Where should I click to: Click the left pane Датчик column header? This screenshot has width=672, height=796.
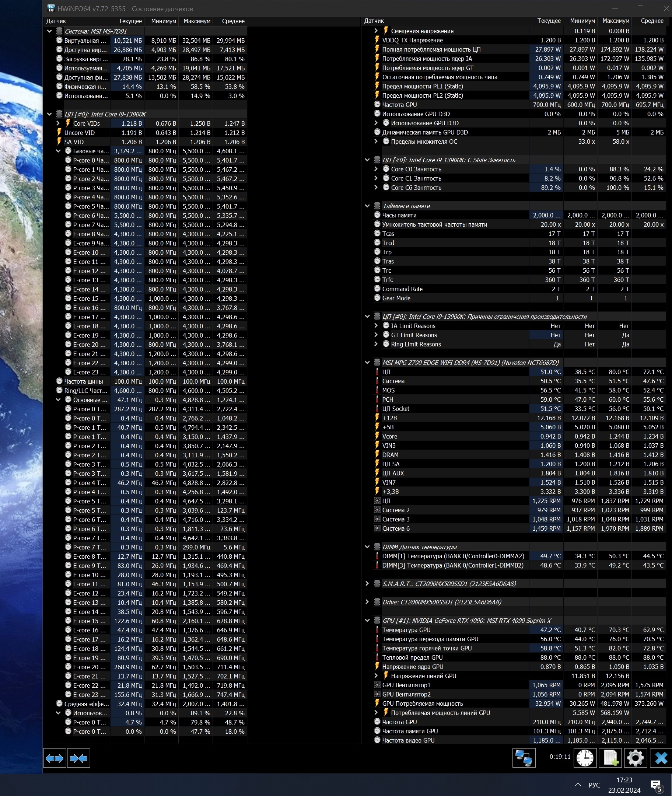pyautogui.click(x=77, y=21)
